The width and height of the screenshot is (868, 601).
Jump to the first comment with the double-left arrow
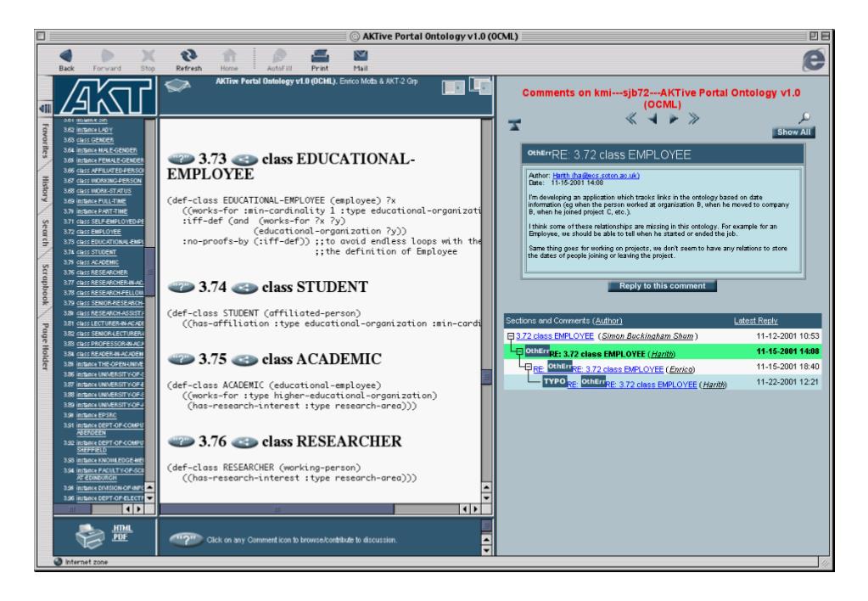pos(631,119)
